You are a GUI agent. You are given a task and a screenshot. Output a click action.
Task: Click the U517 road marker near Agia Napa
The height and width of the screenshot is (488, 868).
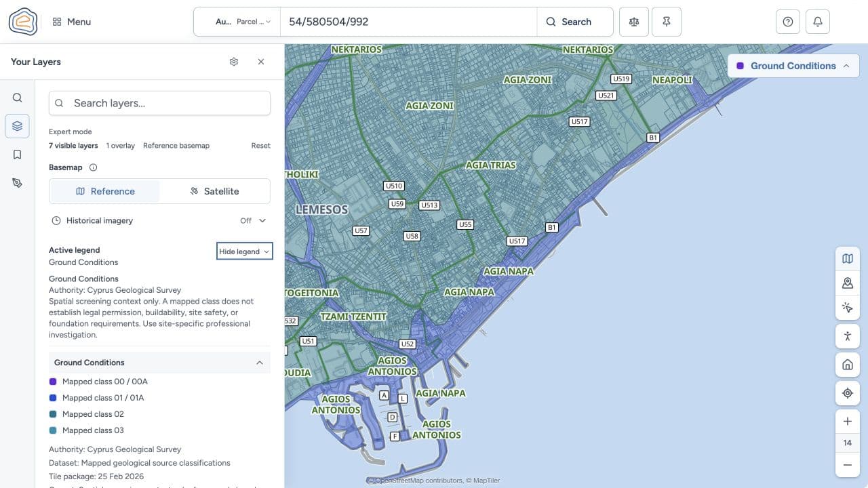[x=517, y=241]
